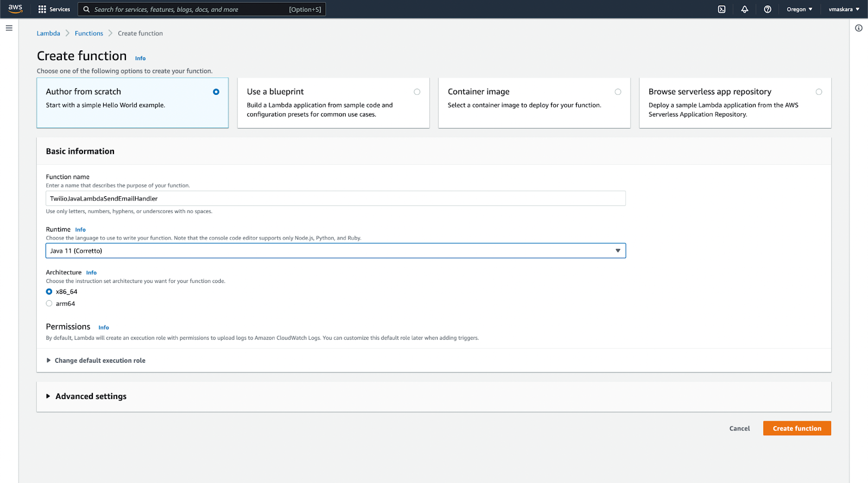Expand Change default execution role
This screenshot has width=868, height=483.
(x=96, y=360)
